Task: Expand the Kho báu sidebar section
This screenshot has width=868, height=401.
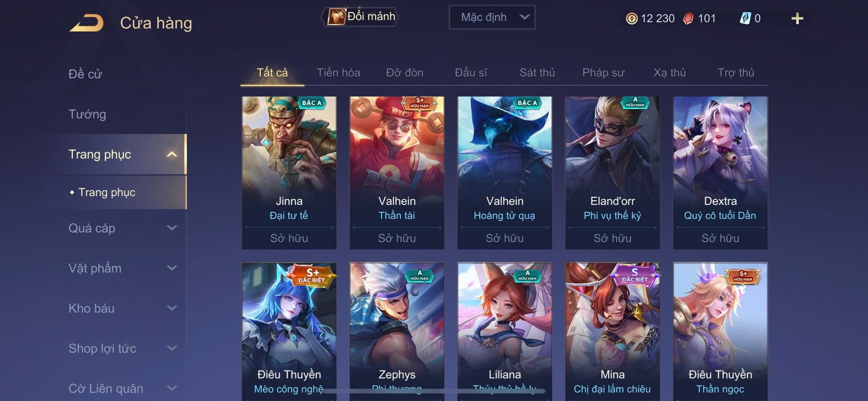Action: coord(172,308)
